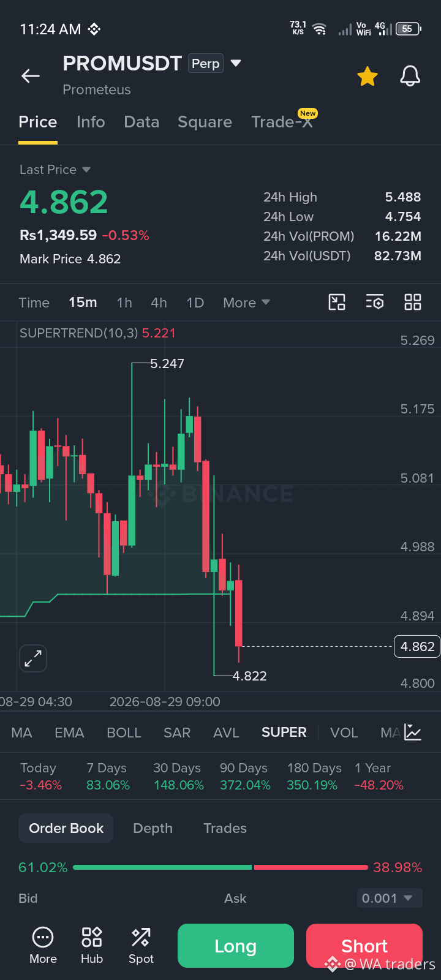441x980 pixels.
Task: Select the Time chart interval
Action: (34, 303)
